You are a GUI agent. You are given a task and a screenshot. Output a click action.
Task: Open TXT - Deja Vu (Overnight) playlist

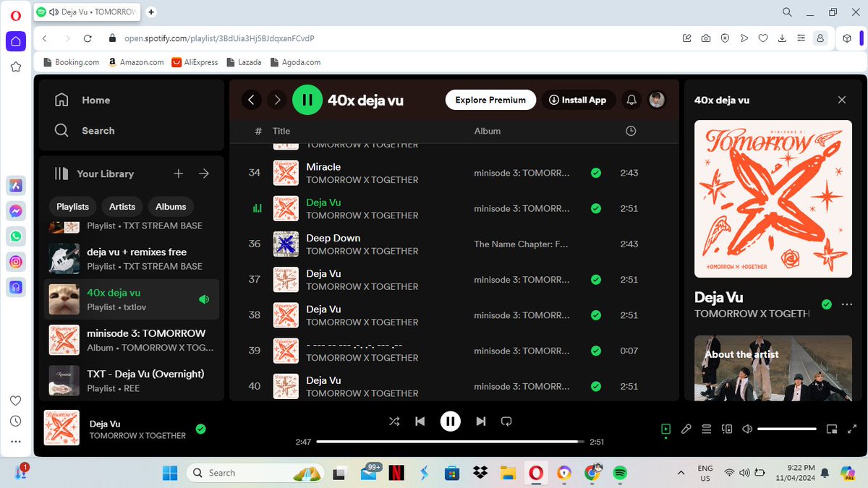coord(132,380)
